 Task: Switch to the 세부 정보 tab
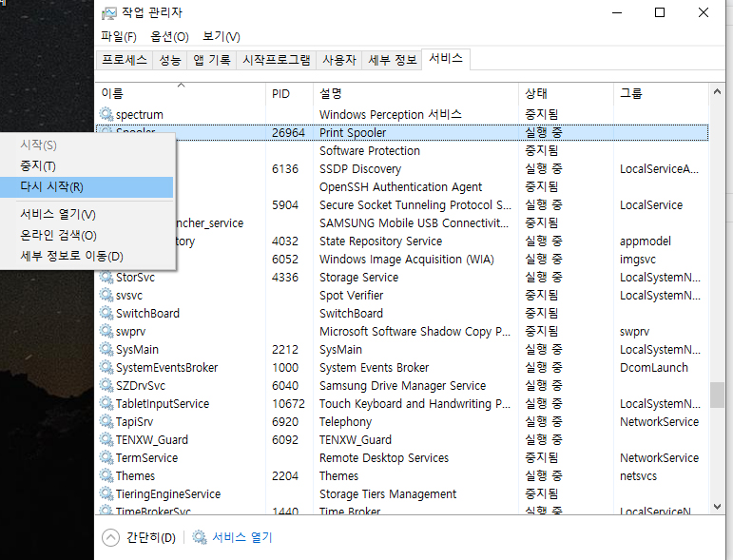393,60
